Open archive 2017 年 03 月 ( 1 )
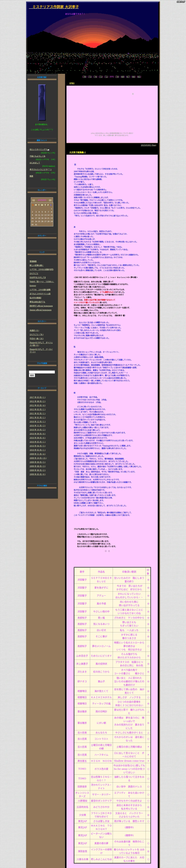 38,397
